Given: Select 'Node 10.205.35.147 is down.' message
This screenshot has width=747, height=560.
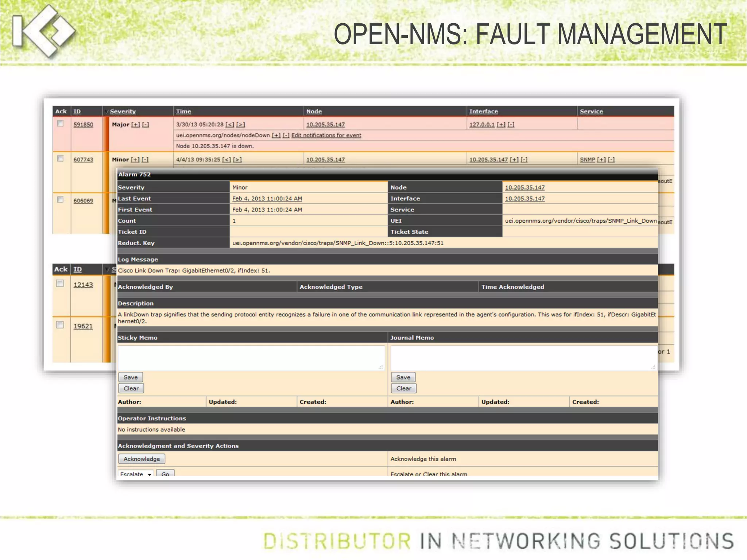Looking at the screenshot, I should (x=215, y=146).
